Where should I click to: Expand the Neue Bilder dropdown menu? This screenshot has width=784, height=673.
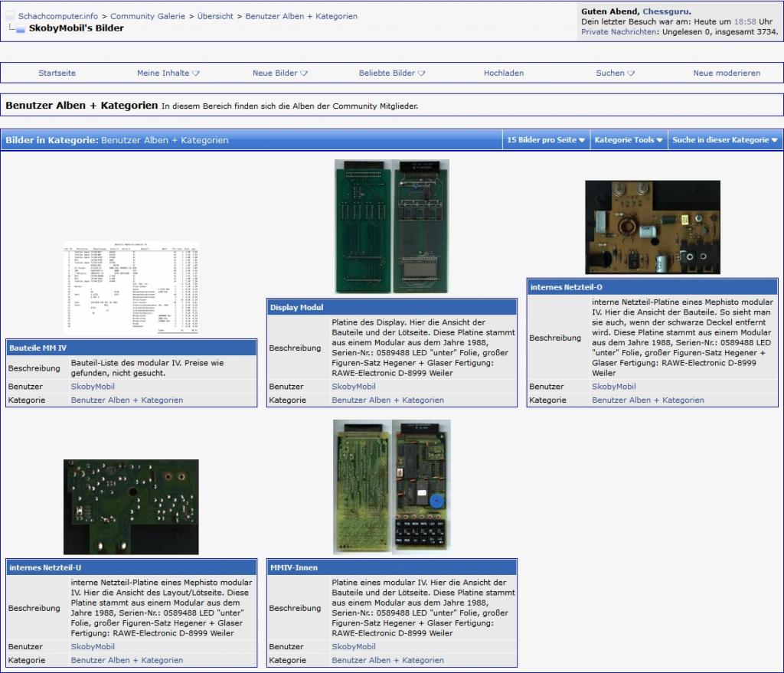(279, 74)
